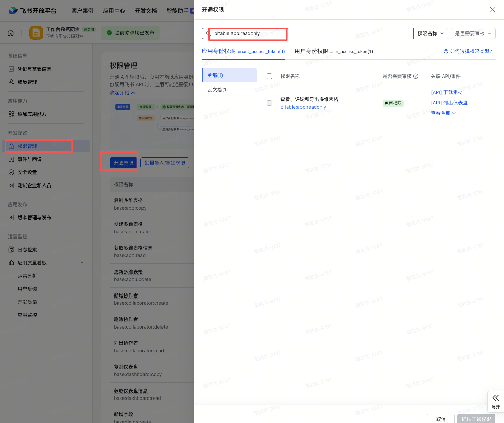Open the [API] 列出仪表盘 link
504x423 pixels.
pos(449,103)
